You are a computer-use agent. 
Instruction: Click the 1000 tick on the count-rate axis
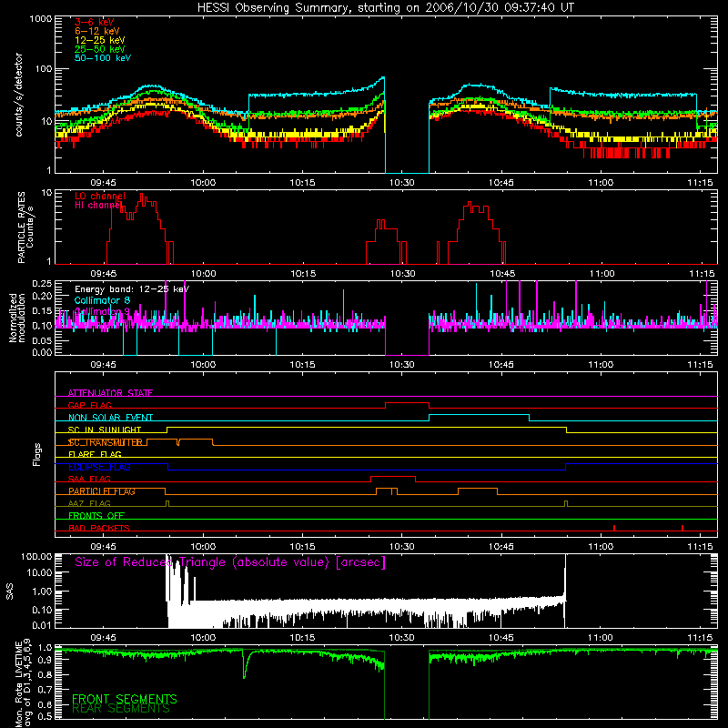tap(40, 19)
